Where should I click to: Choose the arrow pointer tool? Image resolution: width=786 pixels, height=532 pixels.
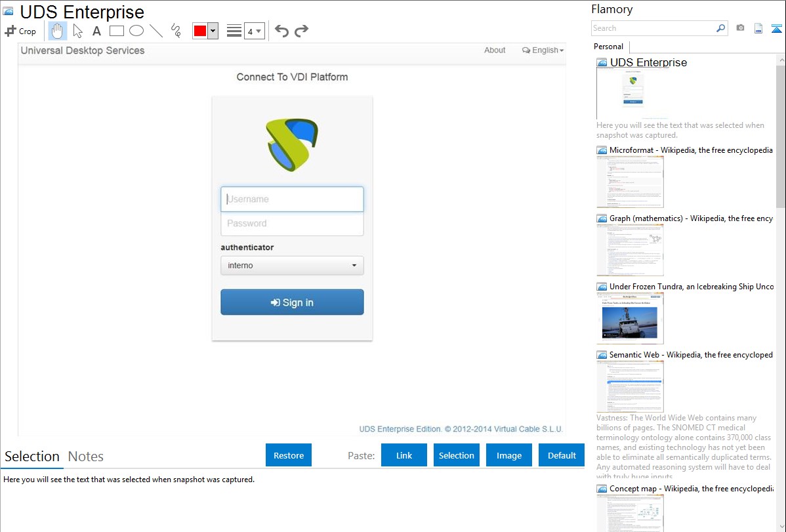[77, 31]
